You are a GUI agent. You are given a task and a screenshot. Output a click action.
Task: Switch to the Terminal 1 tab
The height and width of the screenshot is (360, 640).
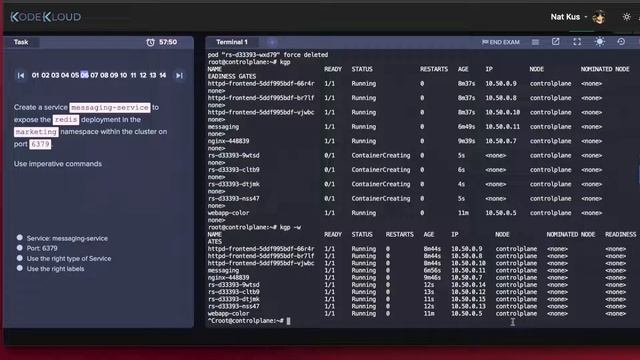pos(232,42)
